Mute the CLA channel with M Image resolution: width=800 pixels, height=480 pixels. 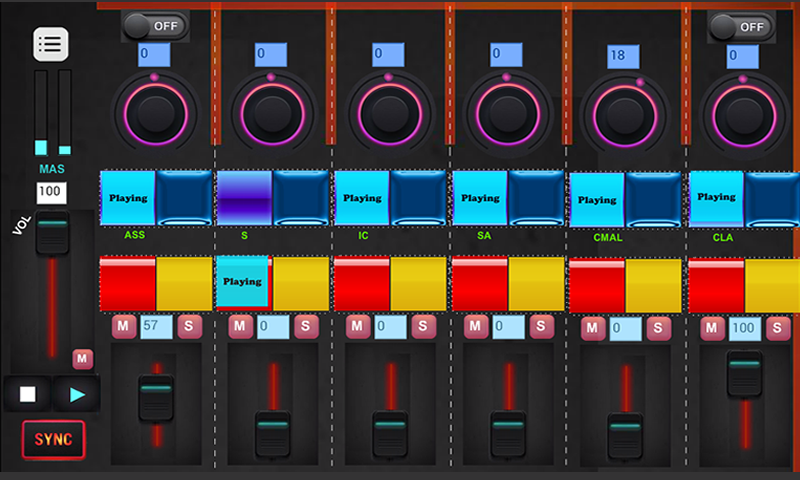tap(712, 329)
